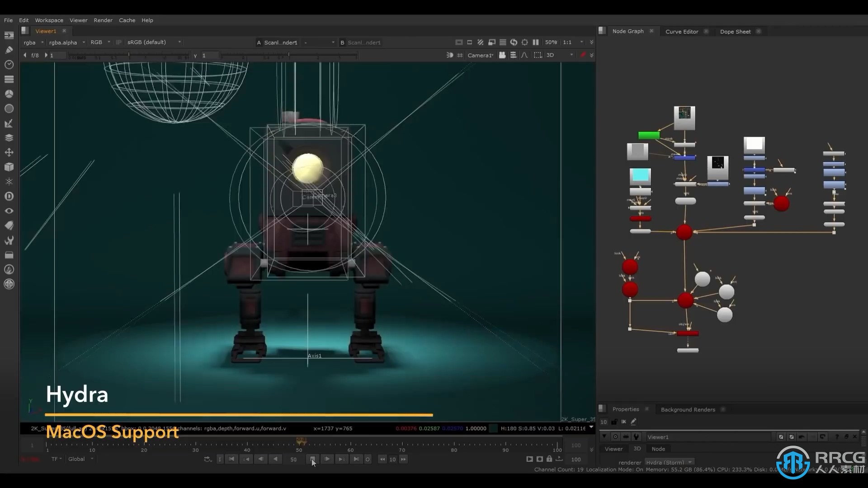Click the 3D scene lighting headlamp icon
The width and height of the screenshot is (868, 488).
(x=451, y=55)
